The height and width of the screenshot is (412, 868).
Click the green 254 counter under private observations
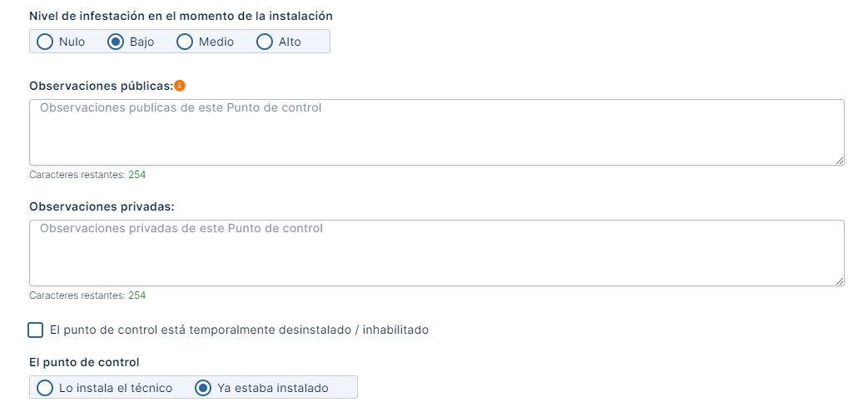[137, 295]
